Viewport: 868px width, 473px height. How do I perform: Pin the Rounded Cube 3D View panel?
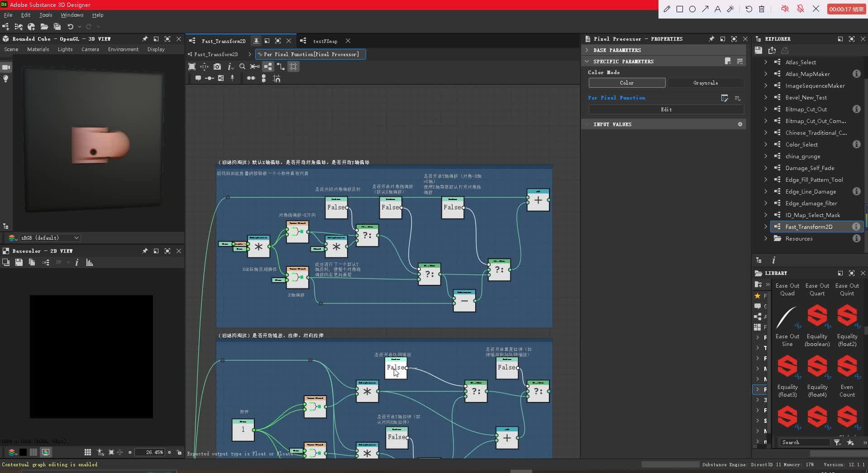(x=144, y=39)
